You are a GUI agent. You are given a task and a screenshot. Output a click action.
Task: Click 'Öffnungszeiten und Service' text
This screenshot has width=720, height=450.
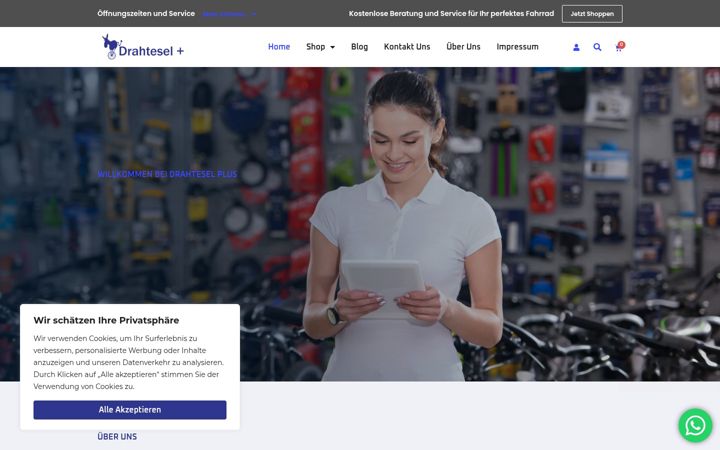click(x=146, y=14)
